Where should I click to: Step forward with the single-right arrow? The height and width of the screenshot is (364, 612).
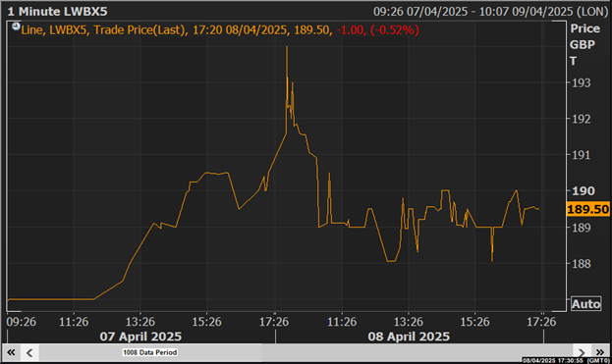pyautogui.click(x=582, y=352)
